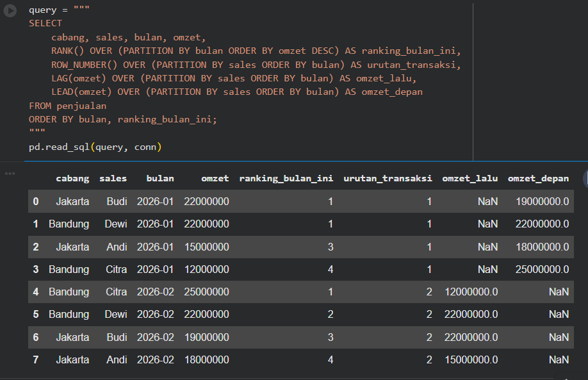The image size is (588, 380).
Task: Select row index 3 label
Action: pyautogui.click(x=36, y=269)
